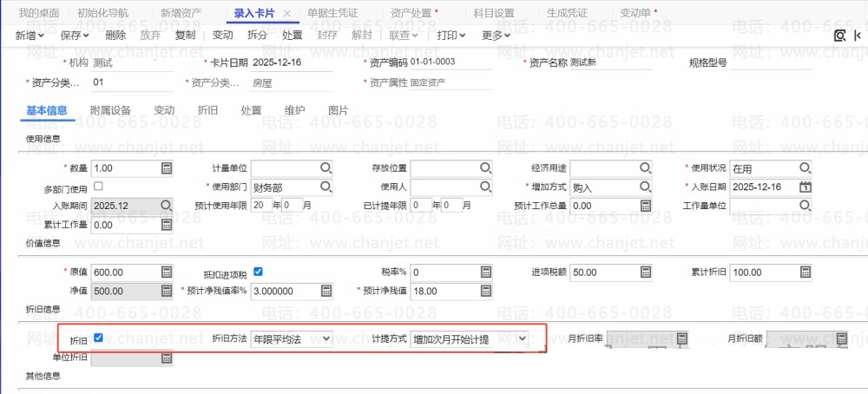Screen dimensions: 868x394
Task: Click the 预计使用年限 years field
Action: click(260, 206)
